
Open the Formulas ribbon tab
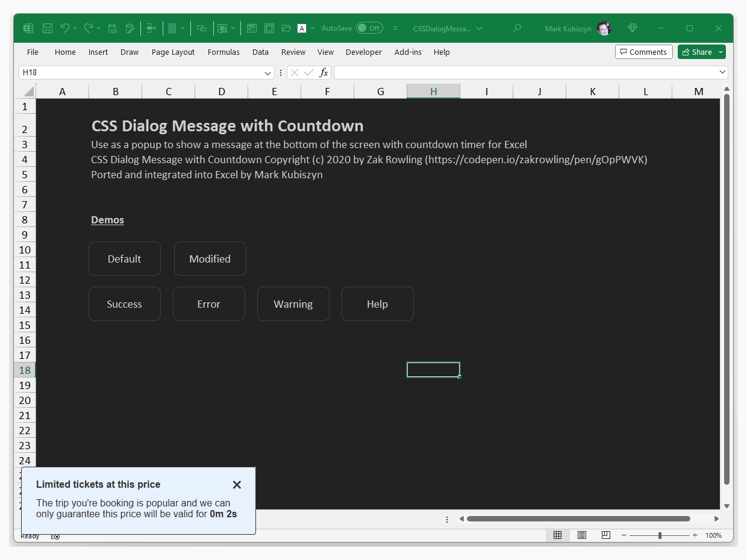point(223,52)
